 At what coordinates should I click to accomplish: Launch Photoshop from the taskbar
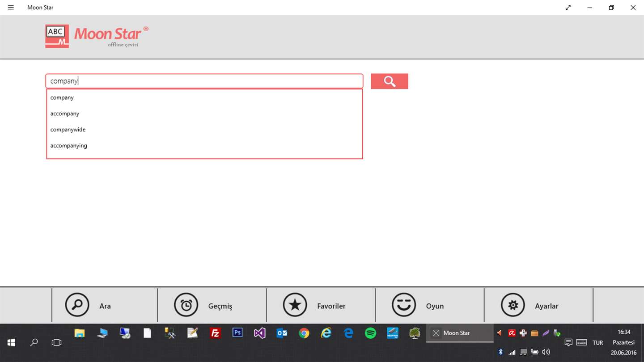coord(237,333)
